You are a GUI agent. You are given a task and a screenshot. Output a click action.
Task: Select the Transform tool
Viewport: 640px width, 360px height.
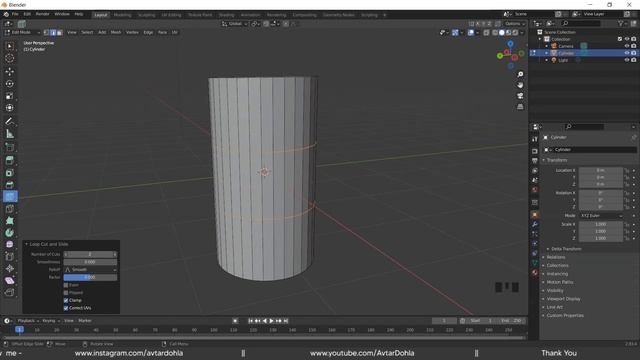coord(9,108)
